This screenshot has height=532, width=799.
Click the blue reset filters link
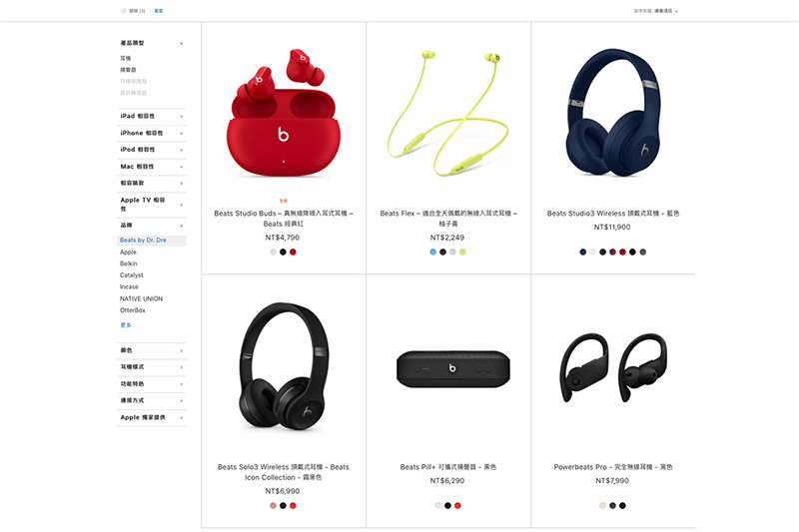click(159, 11)
